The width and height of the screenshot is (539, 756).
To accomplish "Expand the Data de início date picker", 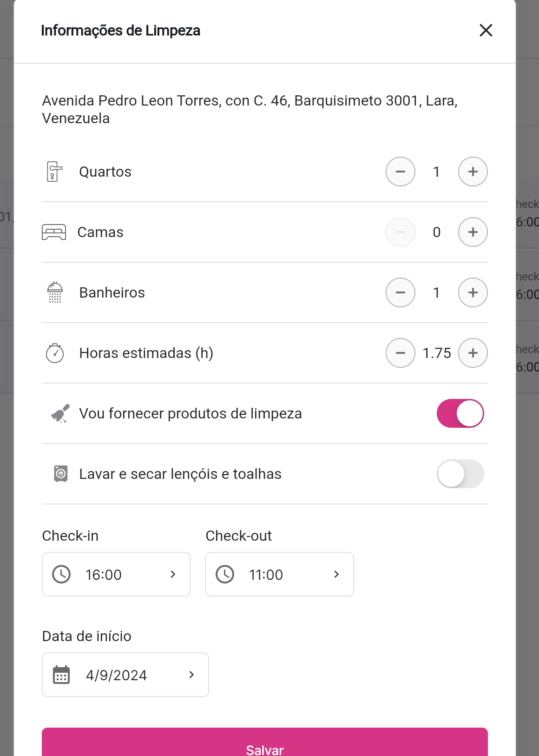I will coord(125,675).
